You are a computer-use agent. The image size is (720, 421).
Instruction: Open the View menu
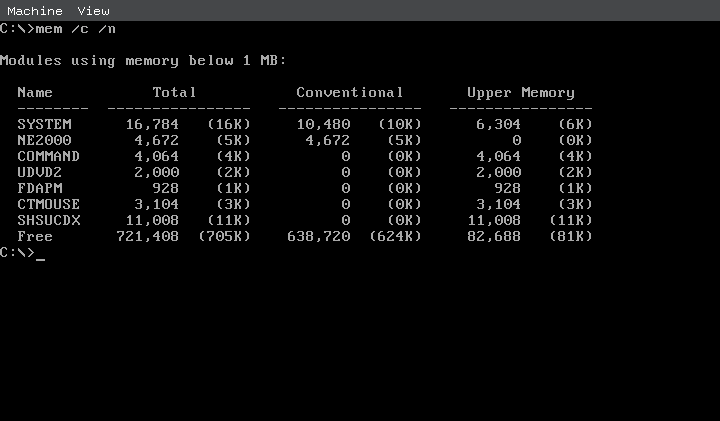pyautogui.click(x=93, y=11)
